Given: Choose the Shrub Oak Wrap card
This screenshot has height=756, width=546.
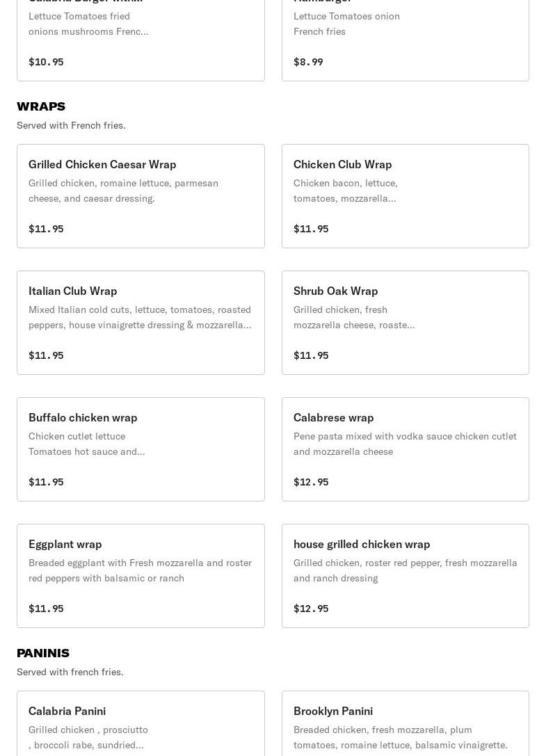Looking at the screenshot, I should (x=405, y=323).
